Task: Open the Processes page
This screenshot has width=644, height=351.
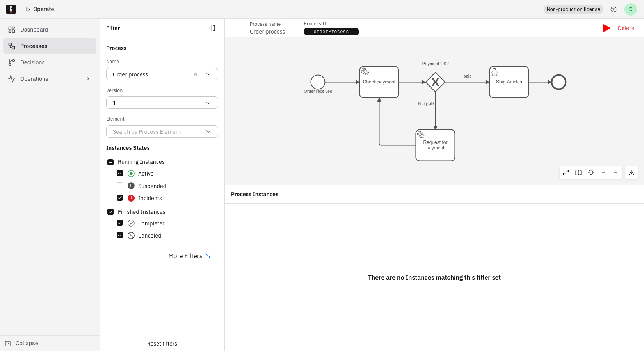Action: click(50, 46)
